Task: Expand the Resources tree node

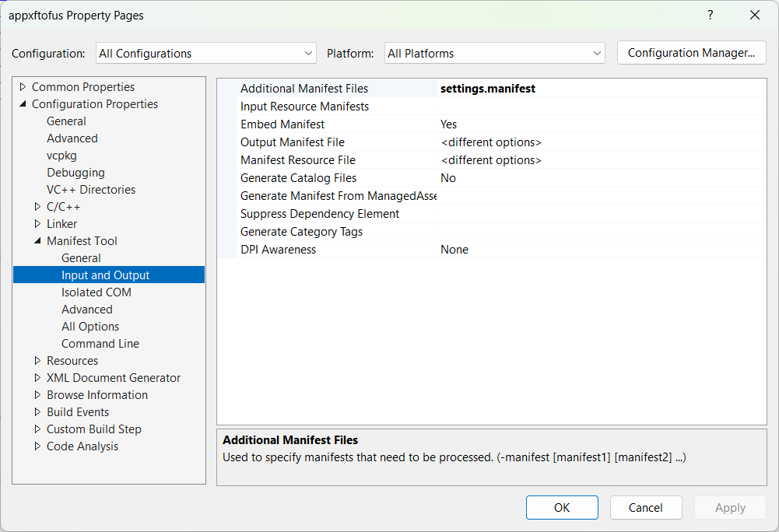Action: click(x=38, y=361)
